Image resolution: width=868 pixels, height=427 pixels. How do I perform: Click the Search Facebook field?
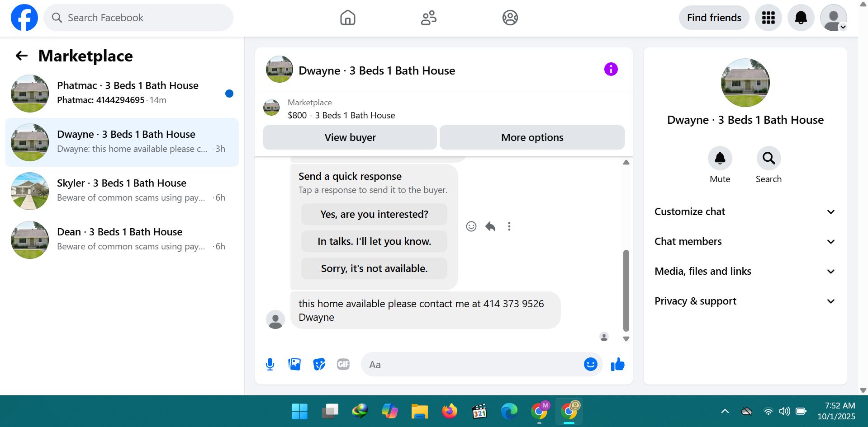[138, 18]
